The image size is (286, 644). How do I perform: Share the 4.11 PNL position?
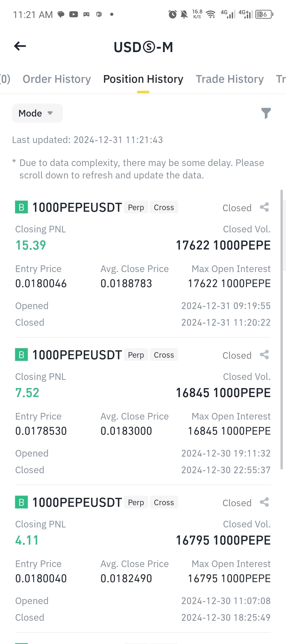[264, 502]
